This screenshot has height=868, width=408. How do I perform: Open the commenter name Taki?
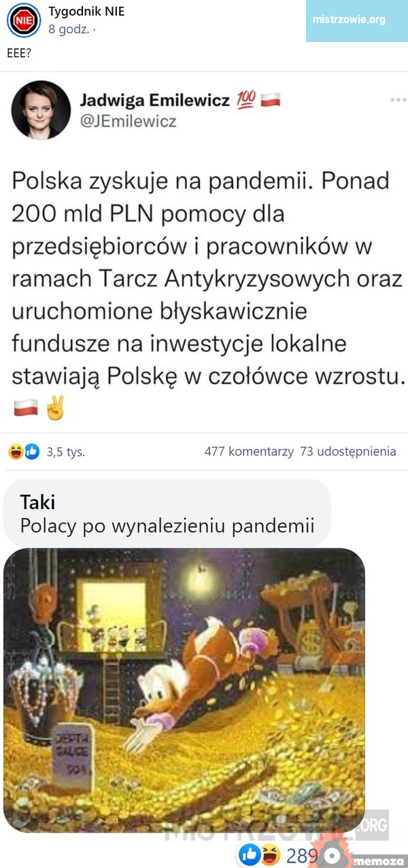[x=37, y=502]
